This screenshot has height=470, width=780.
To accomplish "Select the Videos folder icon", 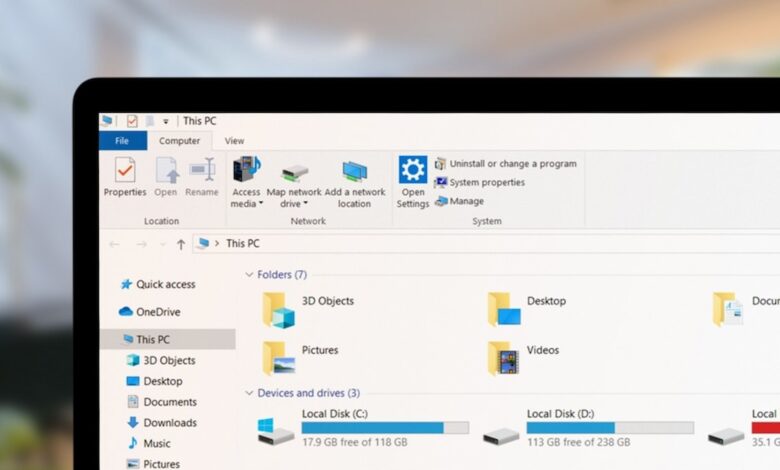I will pos(504,358).
